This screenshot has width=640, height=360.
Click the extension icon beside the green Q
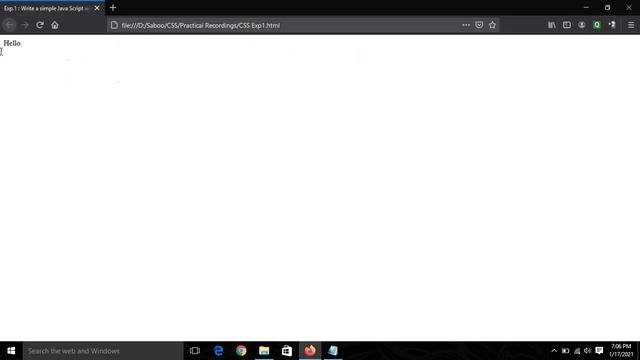[x=612, y=25]
